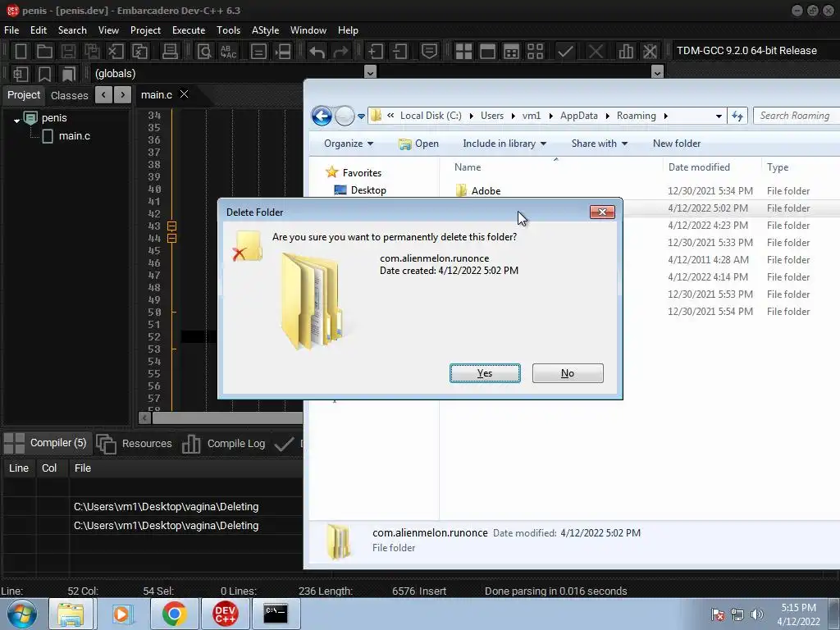Close the main.c editor tab
The height and width of the screenshot is (630, 840).
(x=184, y=94)
